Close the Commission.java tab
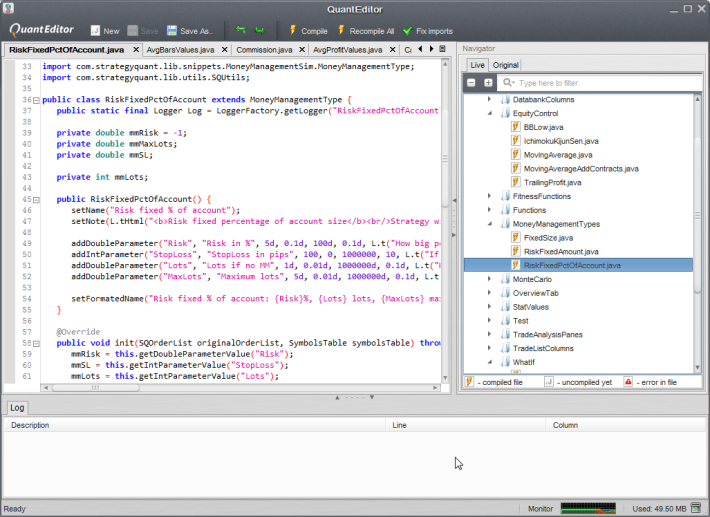This screenshot has height=517, width=710. point(302,49)
